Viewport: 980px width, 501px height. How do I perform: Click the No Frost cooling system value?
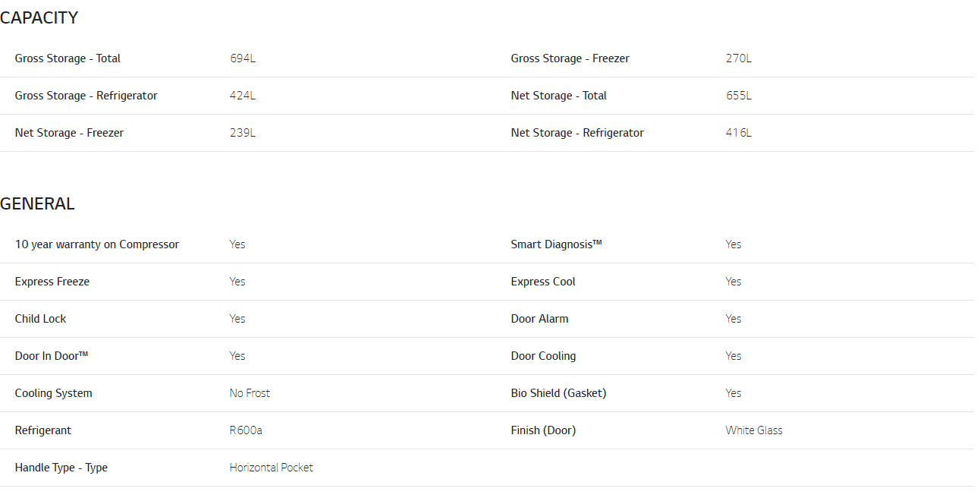[250, 393]
